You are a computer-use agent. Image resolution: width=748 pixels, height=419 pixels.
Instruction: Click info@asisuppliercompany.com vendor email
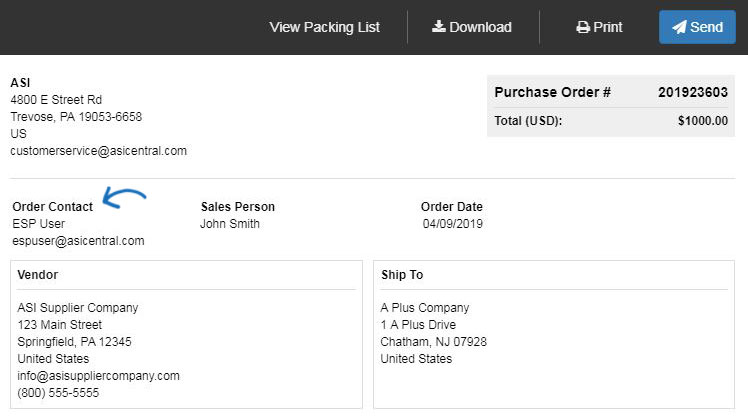pos(98,376)
